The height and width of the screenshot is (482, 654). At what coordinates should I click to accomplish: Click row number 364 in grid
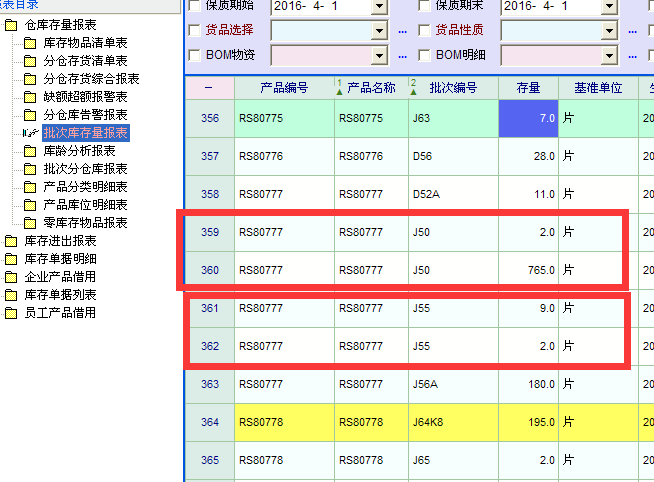click(x=209, y=423)
